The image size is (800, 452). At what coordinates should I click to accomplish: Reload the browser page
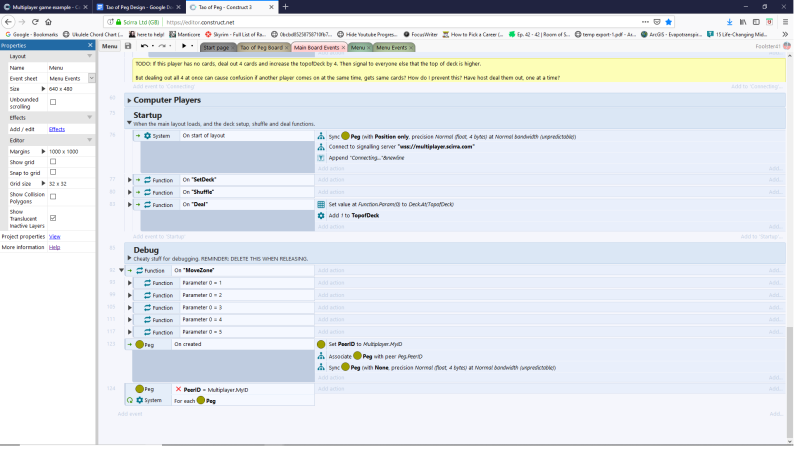tap(35, 22)
